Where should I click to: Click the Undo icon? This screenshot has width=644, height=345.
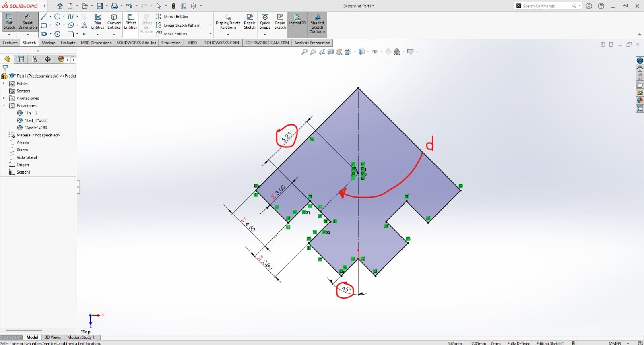click(129, 6)
